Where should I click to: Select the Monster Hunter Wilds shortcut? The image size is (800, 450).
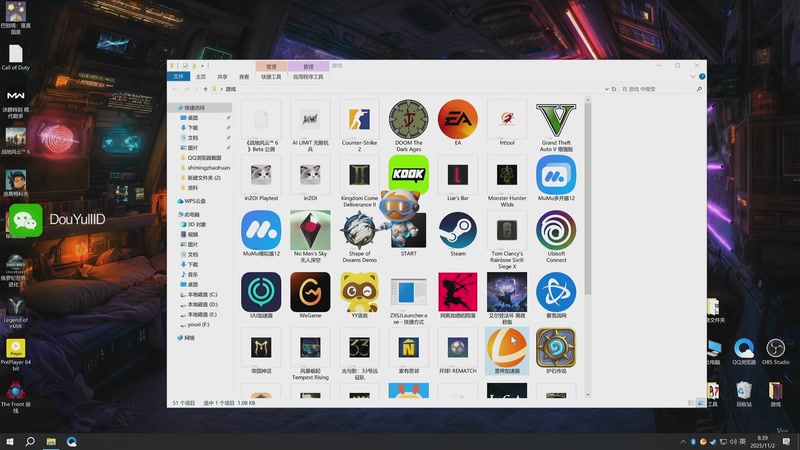[x=507, y=181]
